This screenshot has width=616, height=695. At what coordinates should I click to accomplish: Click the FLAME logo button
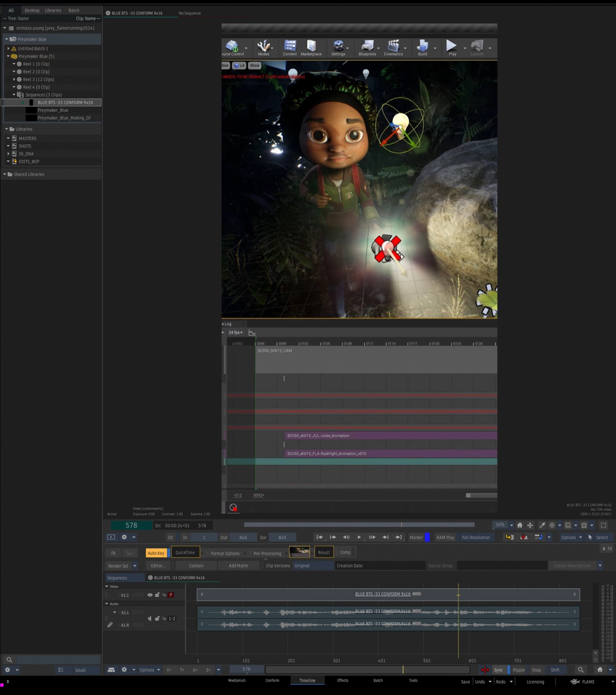coord(583,682)
